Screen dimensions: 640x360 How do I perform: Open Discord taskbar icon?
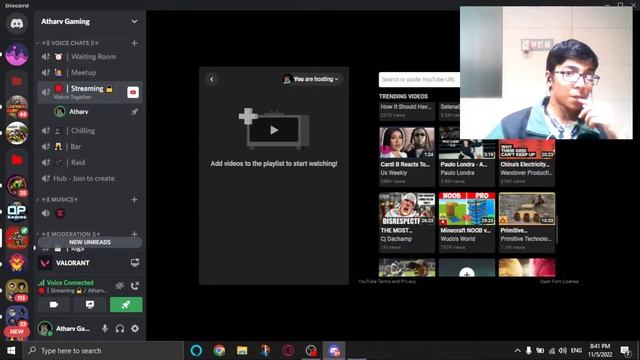[334, 351]
